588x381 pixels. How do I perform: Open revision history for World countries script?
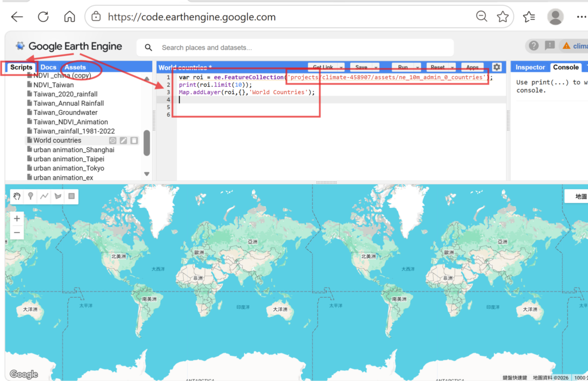pyautogui.click(x=113, y=141)
